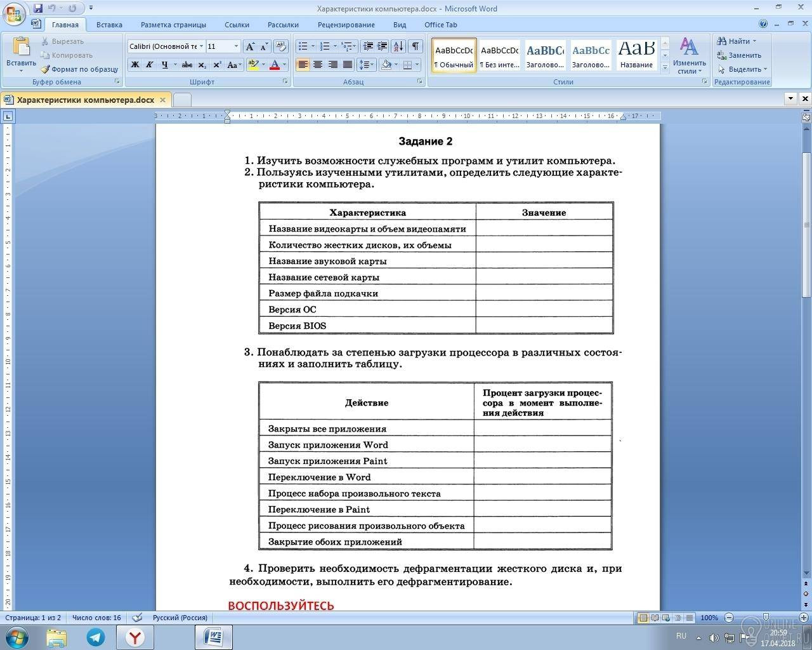Decrease font size with the shrink-font icon

264,46
